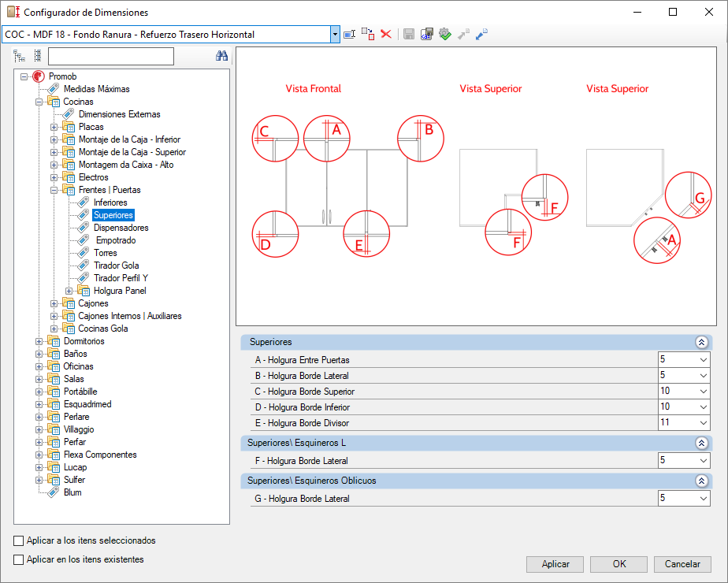Expand the Dormitorios node
Screen dimensions: 728x583
click(39, 341)
